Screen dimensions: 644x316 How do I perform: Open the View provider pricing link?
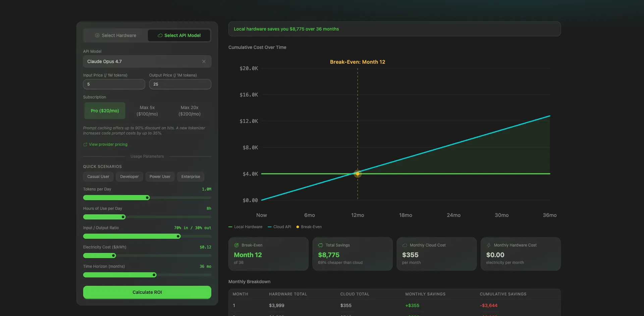[108, 144]
